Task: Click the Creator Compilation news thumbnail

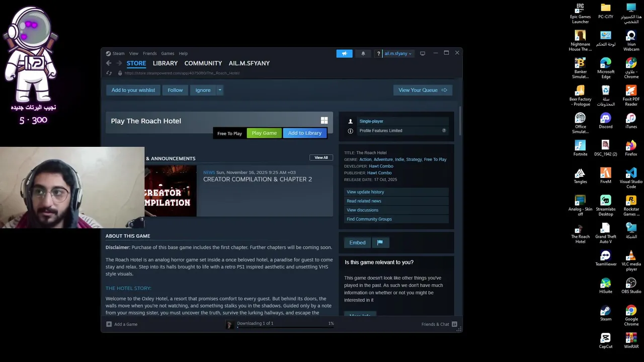Action: [x=171, y=191]
